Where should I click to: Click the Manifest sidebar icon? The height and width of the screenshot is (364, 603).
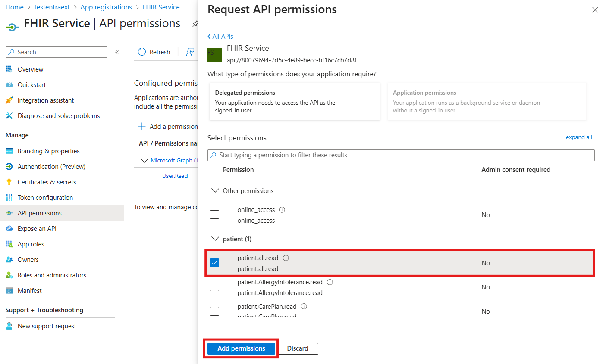click(9, 290)
